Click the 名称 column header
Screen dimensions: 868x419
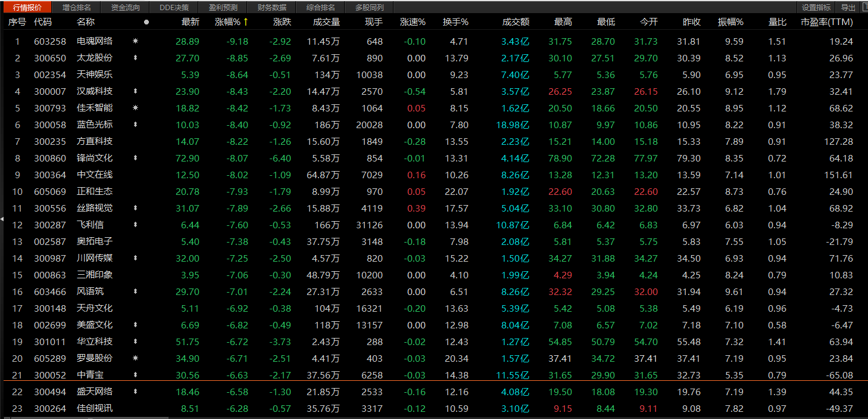86,22
